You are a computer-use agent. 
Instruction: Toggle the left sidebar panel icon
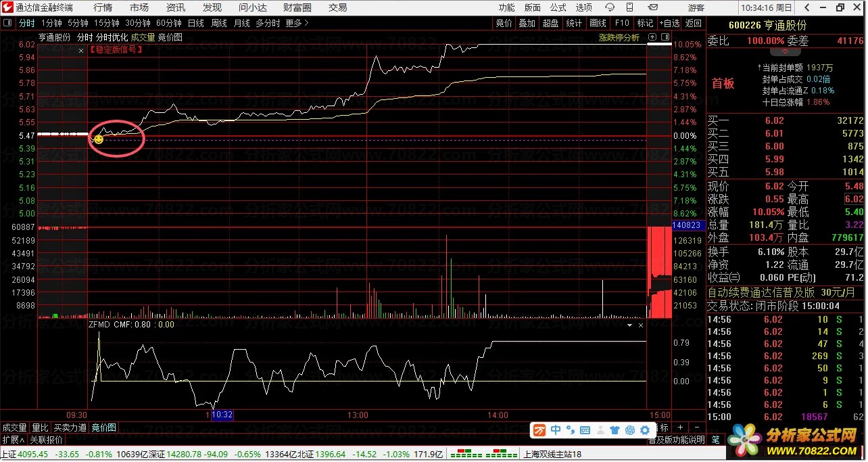pos(7,23)
